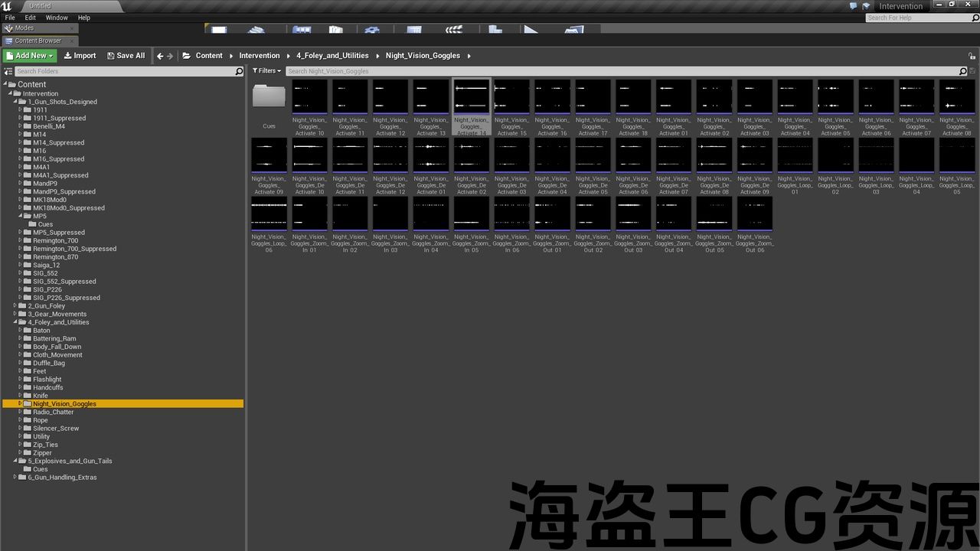Click the back navigation arrow

[160, 56]
